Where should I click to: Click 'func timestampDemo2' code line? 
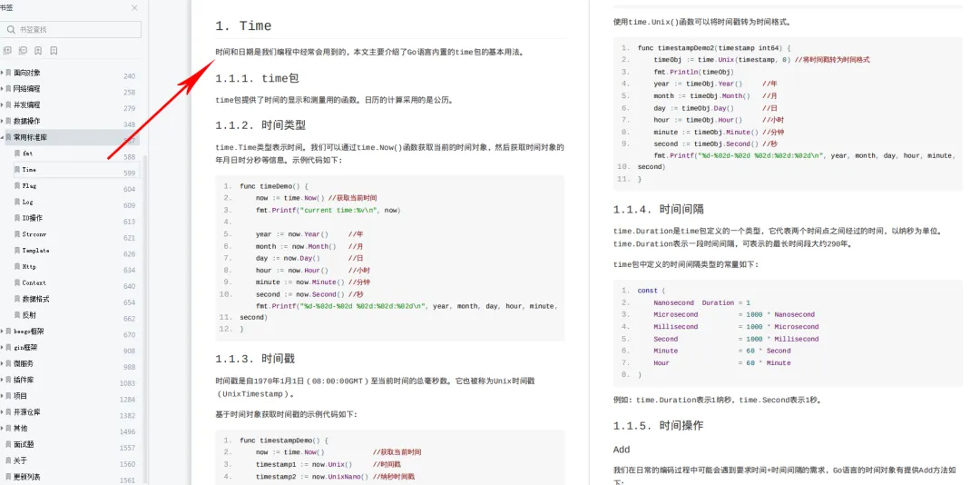tap(714, 47)
